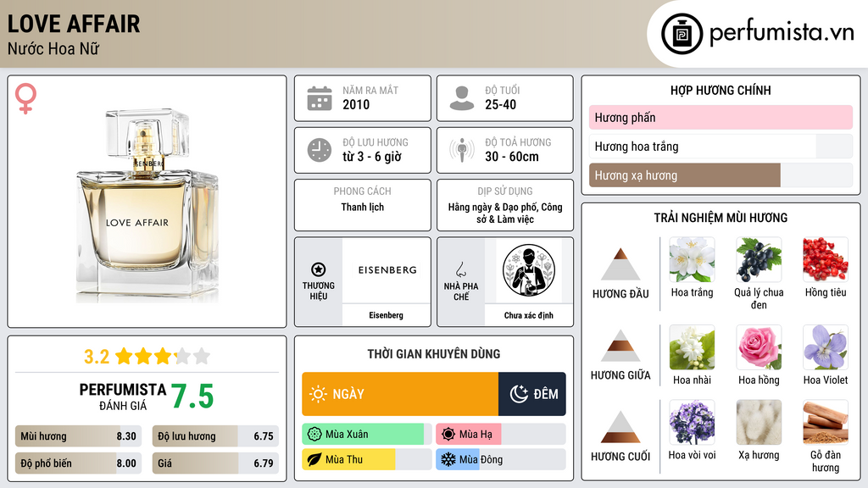Open the Hoa nhài note thumbnail

[692, 347]
